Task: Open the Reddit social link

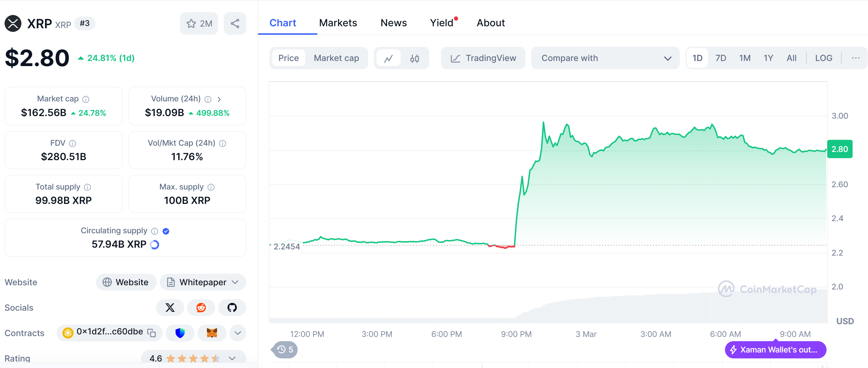Action: coord(201,307)
